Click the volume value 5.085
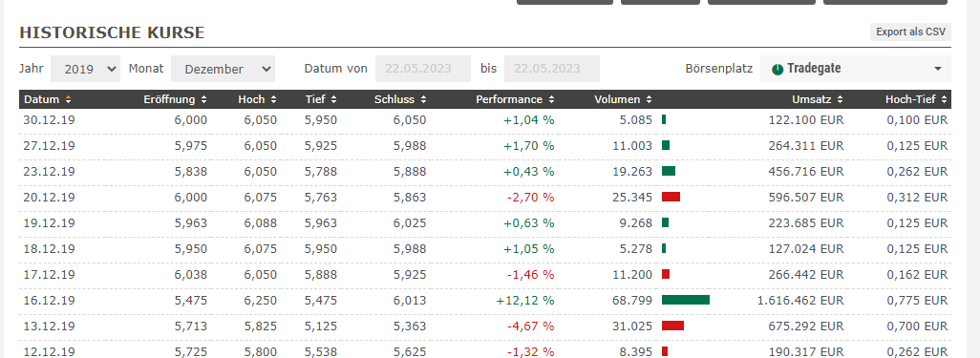Viewport: 980px width, 358px height. pyautogui.click(x=636, y=120)
